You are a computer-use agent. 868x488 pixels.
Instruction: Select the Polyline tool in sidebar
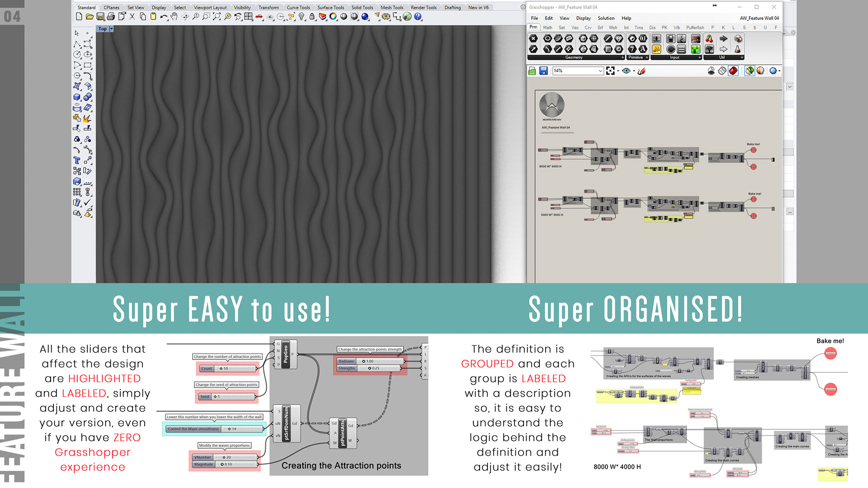coord(77,44)
